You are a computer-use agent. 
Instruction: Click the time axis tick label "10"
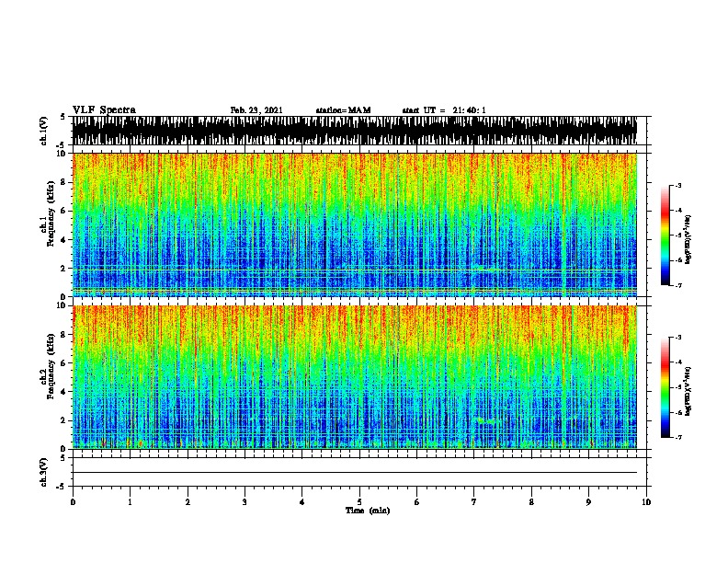coord(646,502)
